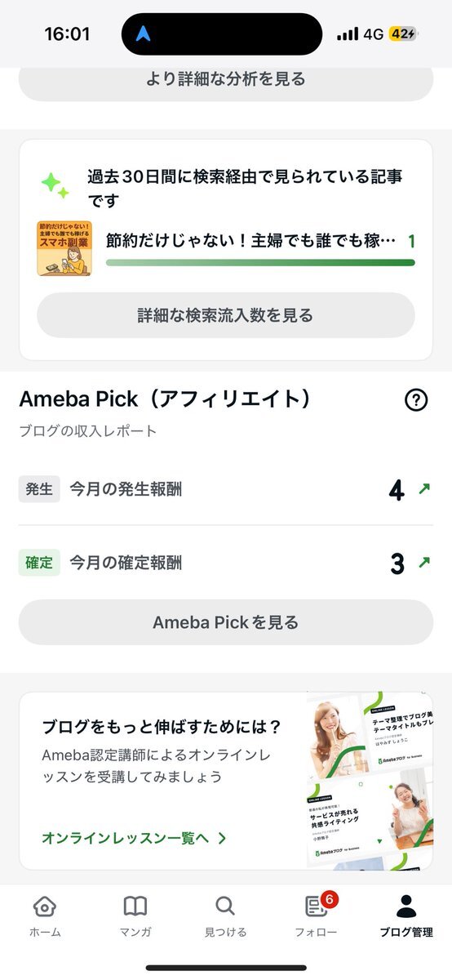452x980 pixels.
Task: Tap the green sparkle icon beside search heading
Action: [55, 185]
